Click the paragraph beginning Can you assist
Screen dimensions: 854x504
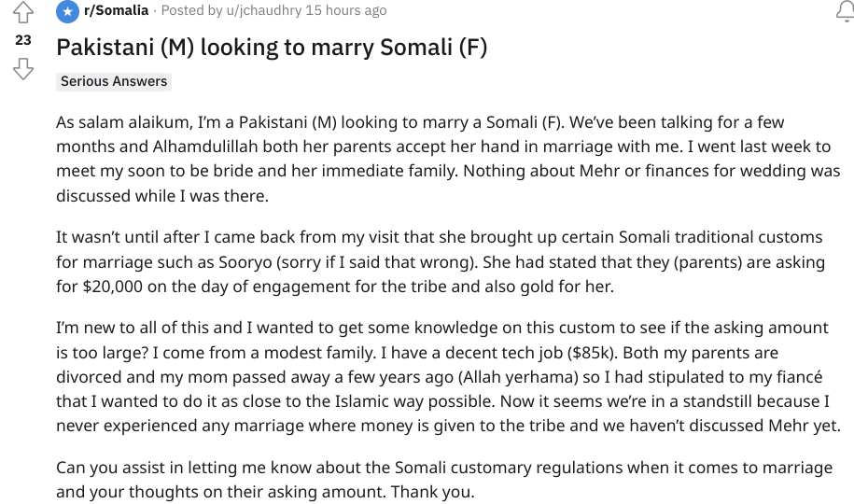[x=444, y=480]
